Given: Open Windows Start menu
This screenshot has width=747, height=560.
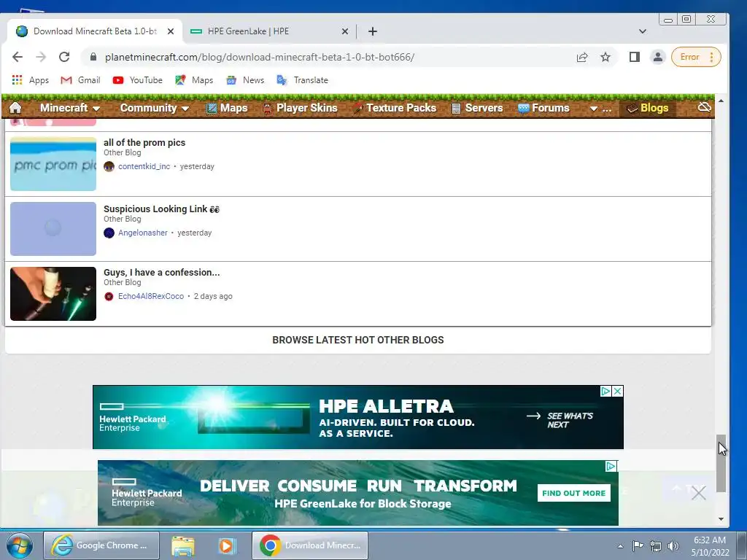Looking at the screenshot, I should click(x=20, y=545).
